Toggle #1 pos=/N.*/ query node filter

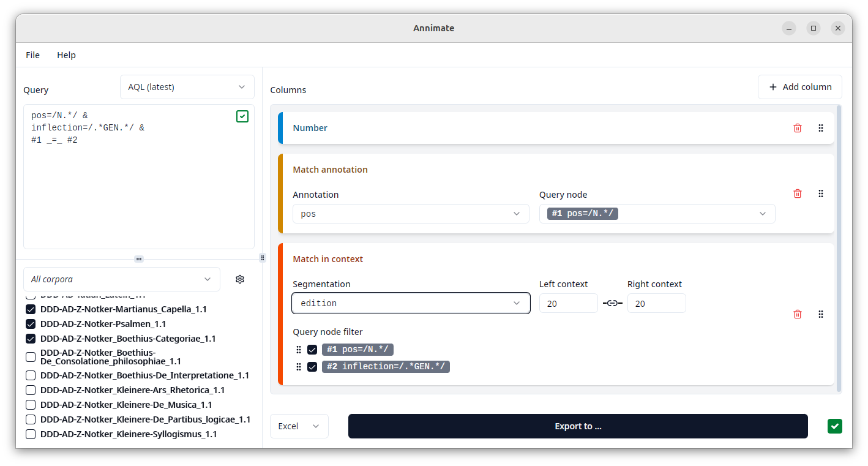pos(312,350)
